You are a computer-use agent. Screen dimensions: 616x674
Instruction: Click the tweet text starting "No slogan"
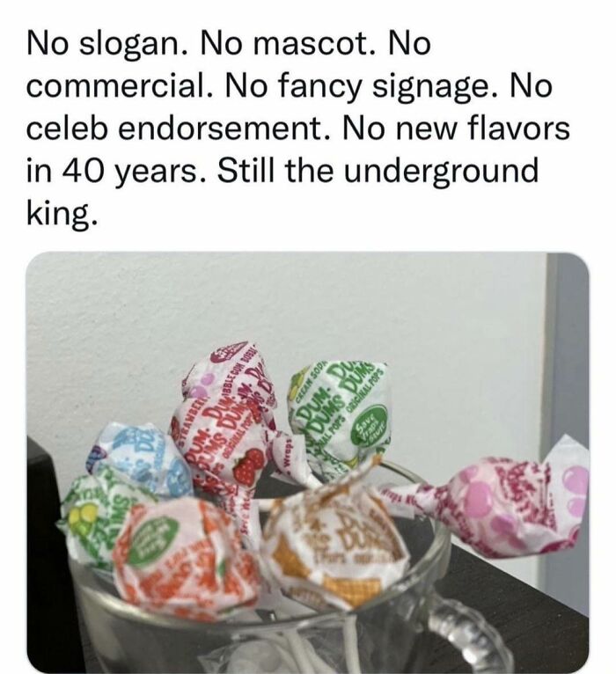click(298, 128)
